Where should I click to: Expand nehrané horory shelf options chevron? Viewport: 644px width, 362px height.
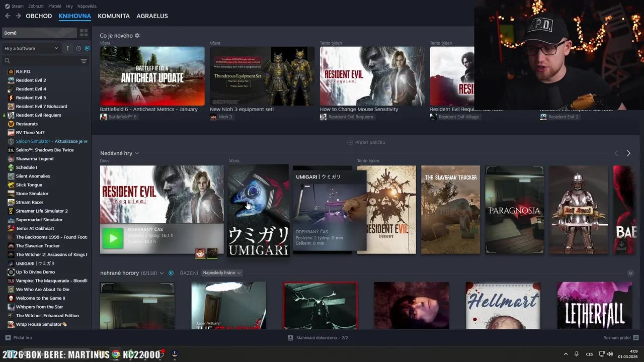[x=162, y=273]
